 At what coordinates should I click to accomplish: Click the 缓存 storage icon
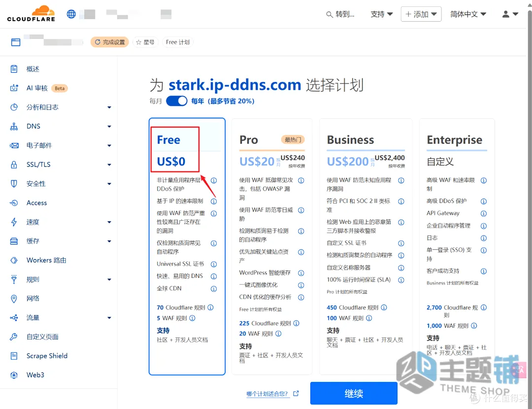(x=14, y=241)
